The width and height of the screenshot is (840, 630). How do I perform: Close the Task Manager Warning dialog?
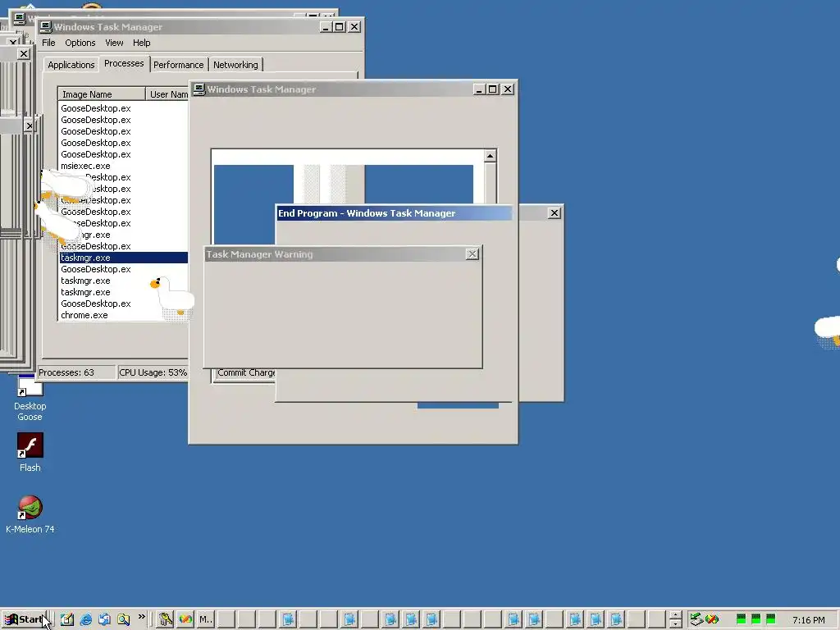(472, 254)
